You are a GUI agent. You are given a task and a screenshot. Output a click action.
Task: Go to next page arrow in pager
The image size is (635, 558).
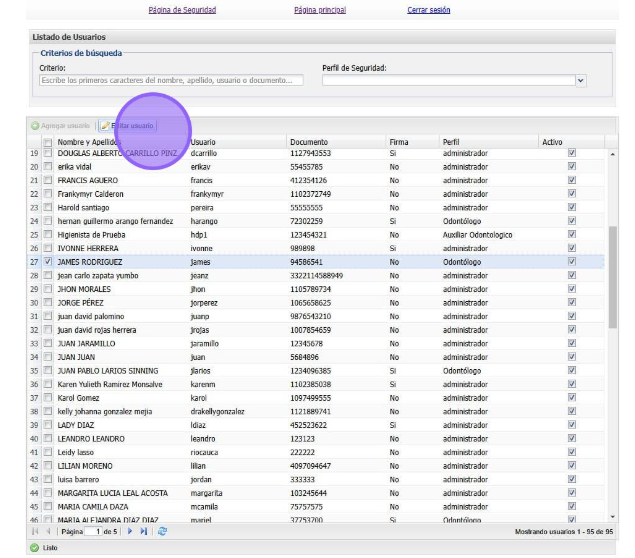tap(129, 531)
